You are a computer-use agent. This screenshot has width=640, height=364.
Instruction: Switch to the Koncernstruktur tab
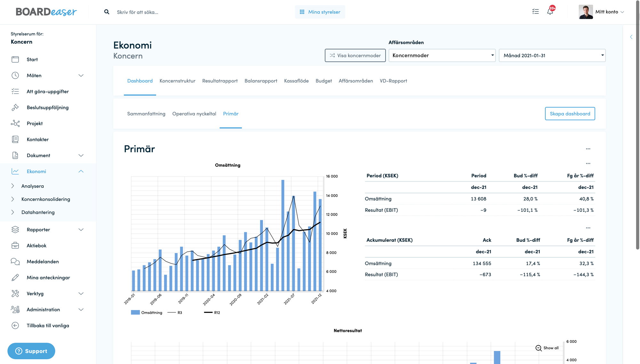pos(177,81)
